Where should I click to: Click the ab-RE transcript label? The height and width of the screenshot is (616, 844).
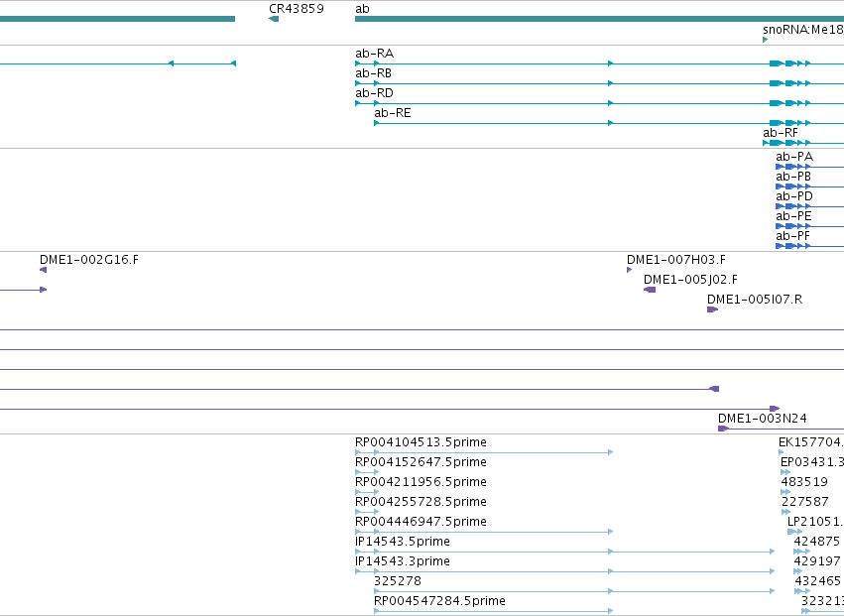pos(393,113)
